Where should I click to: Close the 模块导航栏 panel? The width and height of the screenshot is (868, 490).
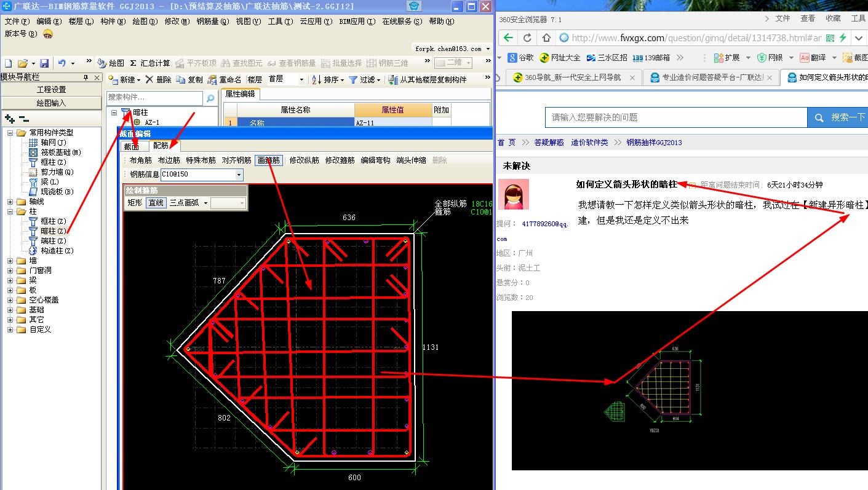pyautogui.click(x=97, y=77)
